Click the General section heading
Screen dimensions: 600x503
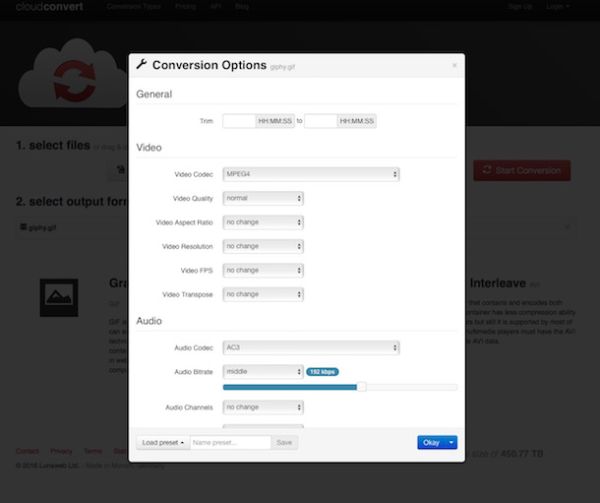pyautogui.click(x=154, y=94)
